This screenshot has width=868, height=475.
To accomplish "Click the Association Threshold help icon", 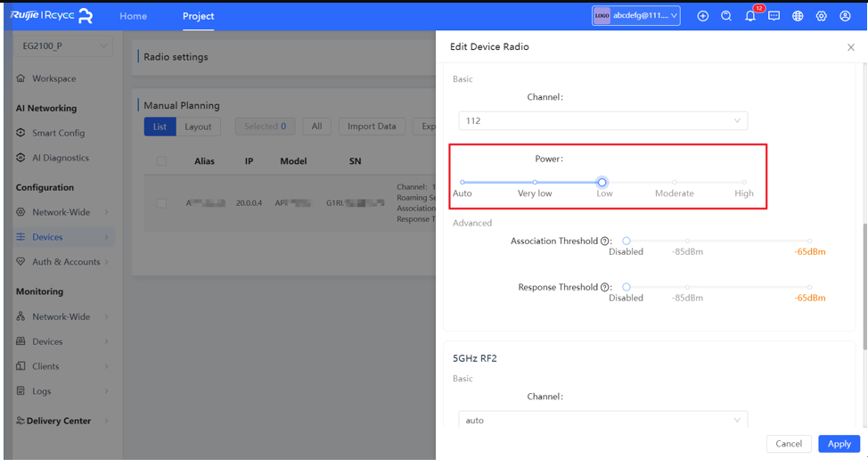I will coord(605,242).
